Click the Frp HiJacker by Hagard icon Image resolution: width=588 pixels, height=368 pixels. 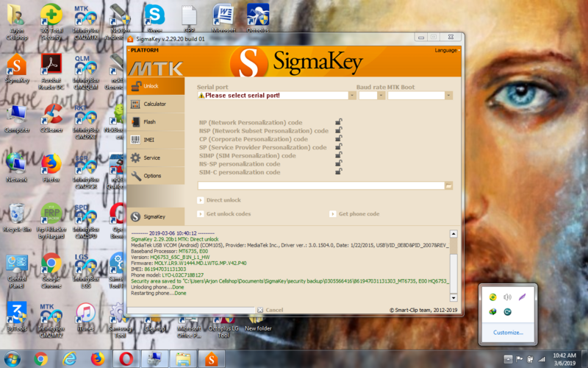point(51,222)
